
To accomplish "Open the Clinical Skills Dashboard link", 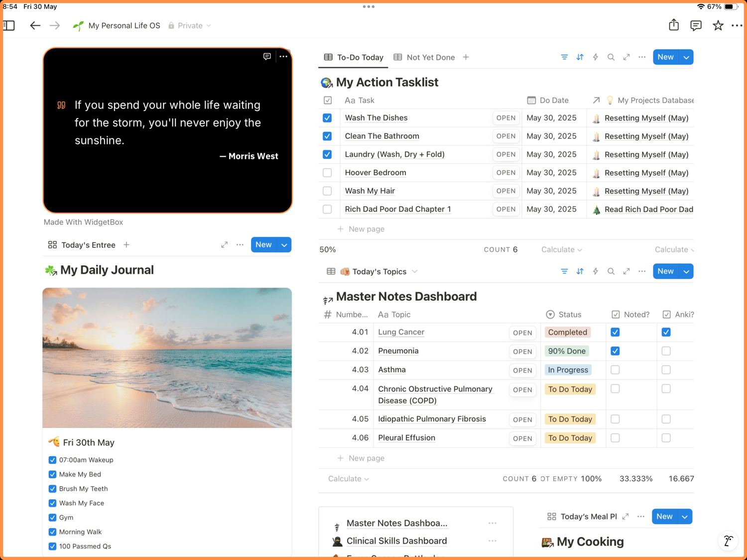I will 396,541.
